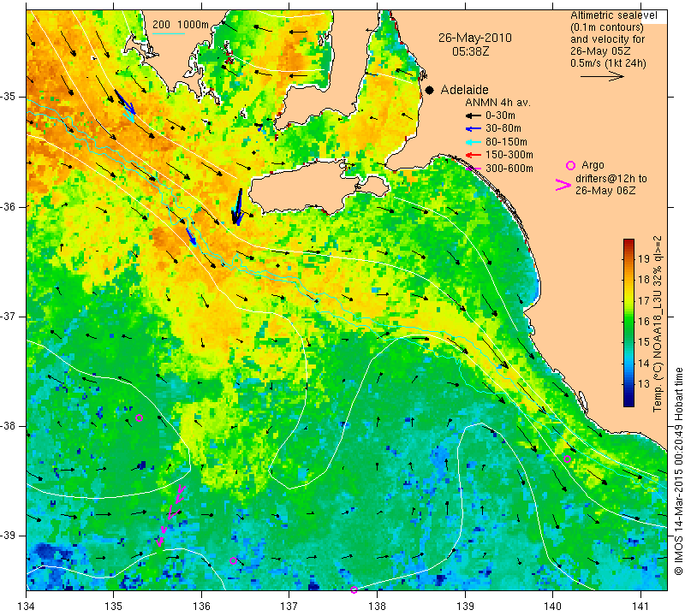The image size is (685, 616).
Task: Click the Altimetric sealevel title text
Action: [x=614, y=15]
